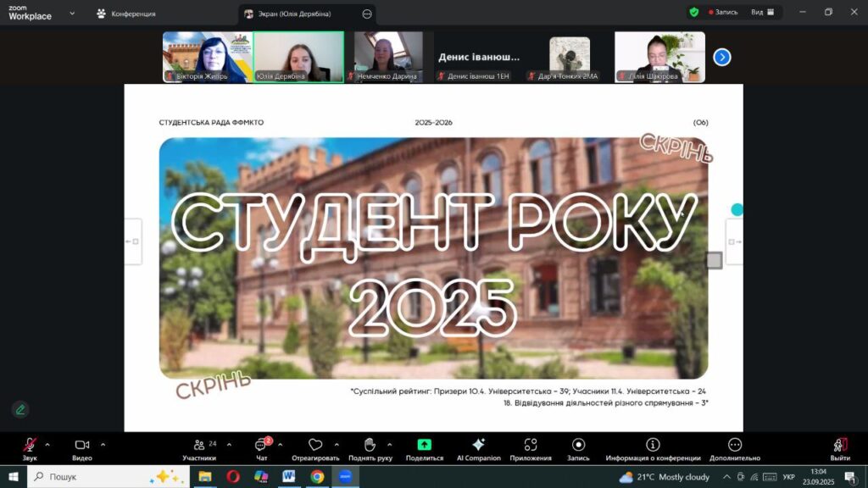Click the green Поделиться share button

(x=425, y=448)
